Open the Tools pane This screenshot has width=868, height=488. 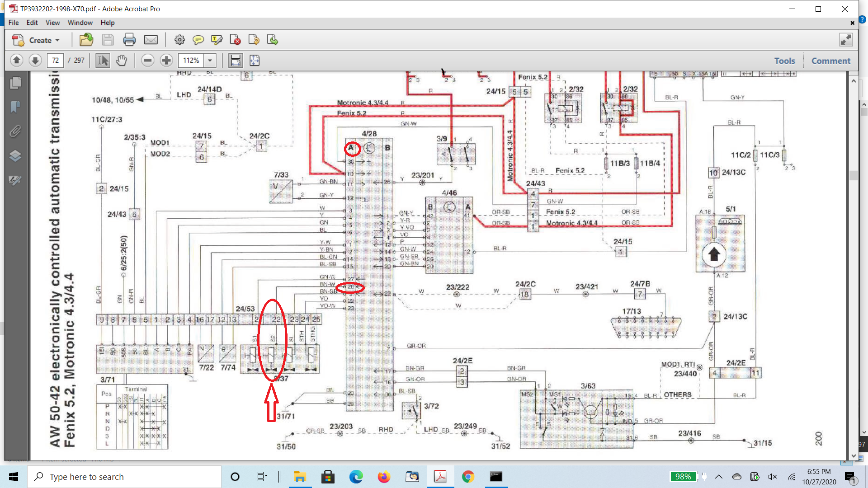[784, 61]
